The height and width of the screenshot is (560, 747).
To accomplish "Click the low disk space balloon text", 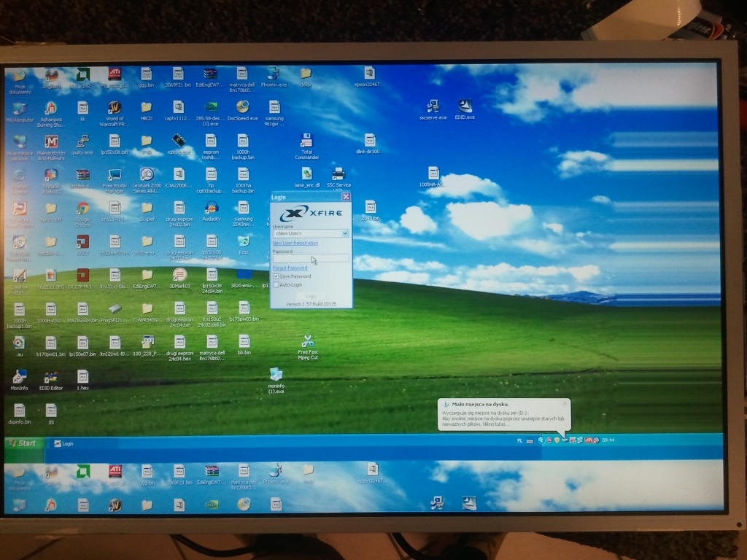I will pos(503,419).
